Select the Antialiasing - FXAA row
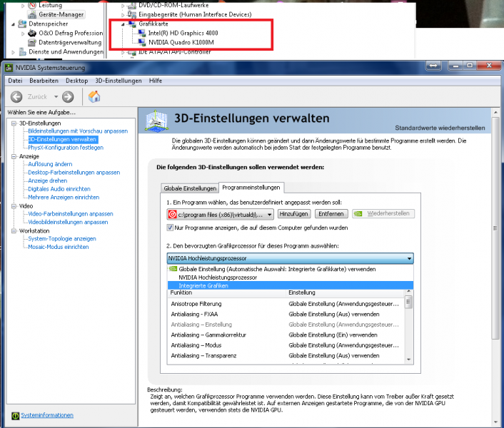This screenshot has height=428, width=504. coord(286,314)
